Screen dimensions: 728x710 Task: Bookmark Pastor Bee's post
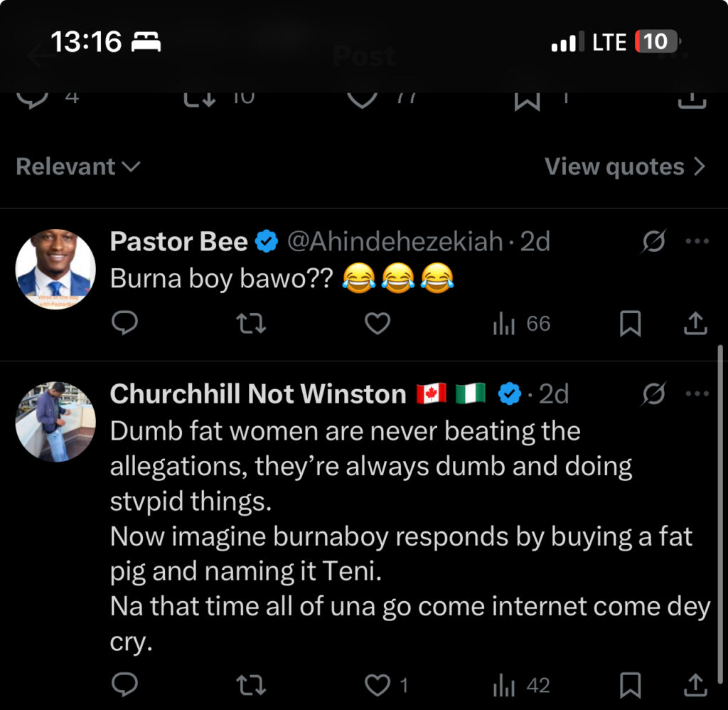(x=630, y=324)
